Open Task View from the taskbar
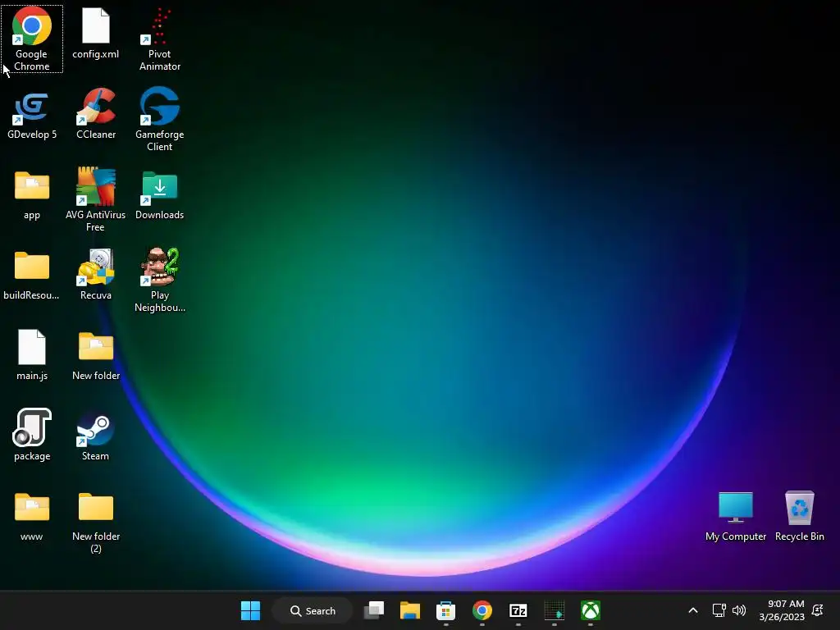Viewport: 840px width, 630px height. point(374,610)
